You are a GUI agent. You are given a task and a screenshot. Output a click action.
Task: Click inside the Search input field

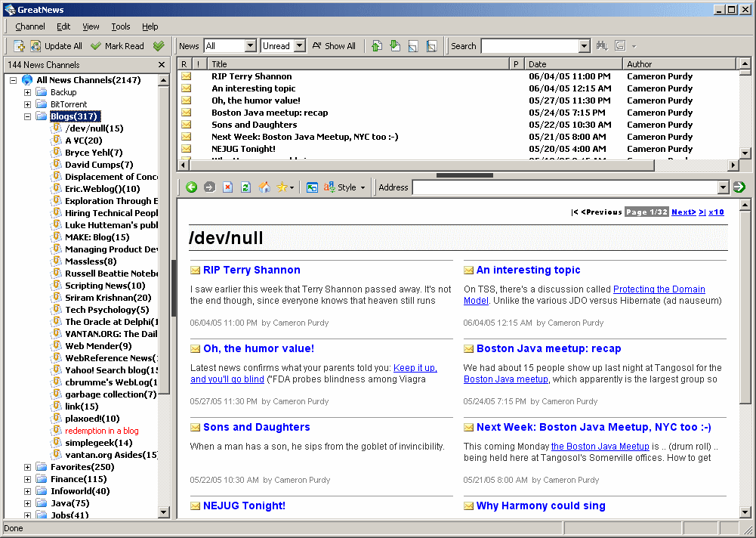530,46
